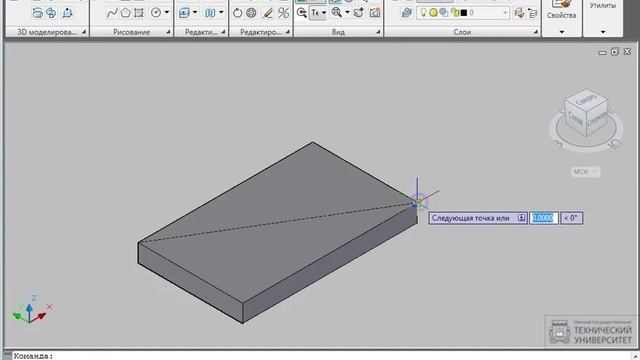Click the distance input field showing 0.0000
640x360 pixels.
(x=544, y=218)
